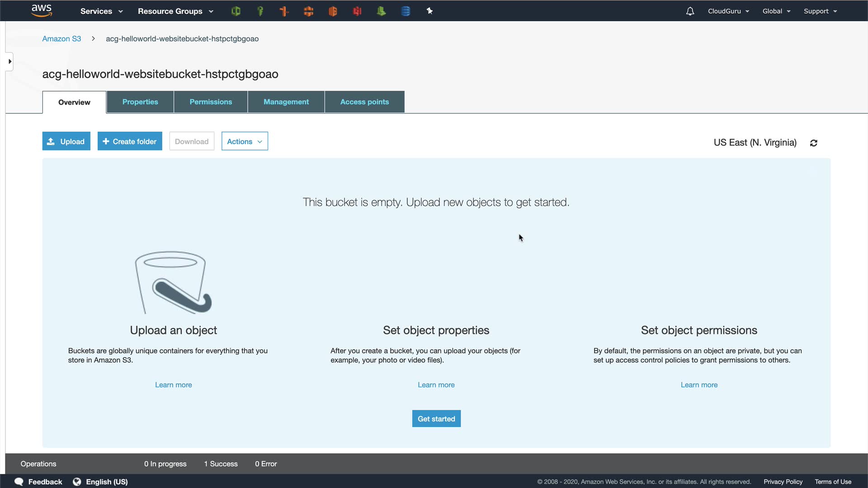Expand the Services menu
This screenshot has height=488, width=868.
point(101,11)
